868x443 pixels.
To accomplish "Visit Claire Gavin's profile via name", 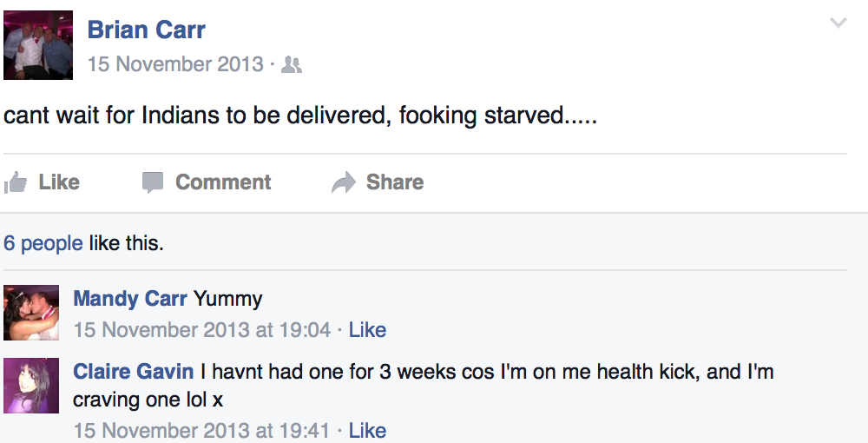I will (x=134, y=372).
